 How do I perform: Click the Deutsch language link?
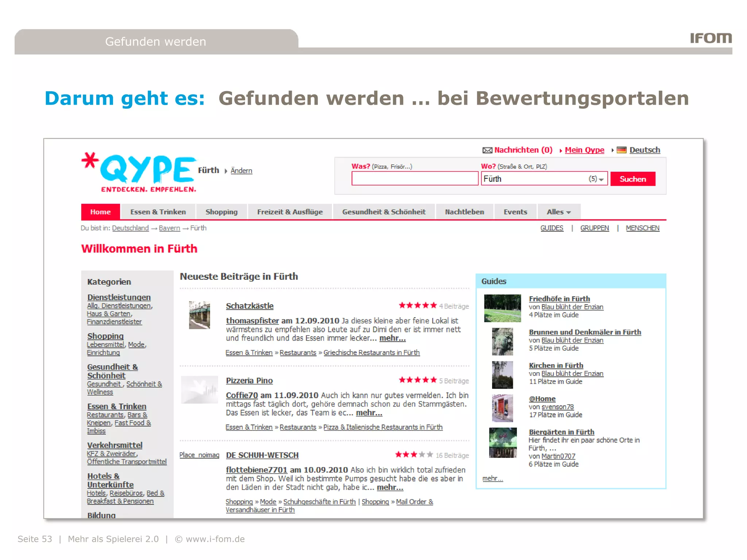click(x=645, y=150)
